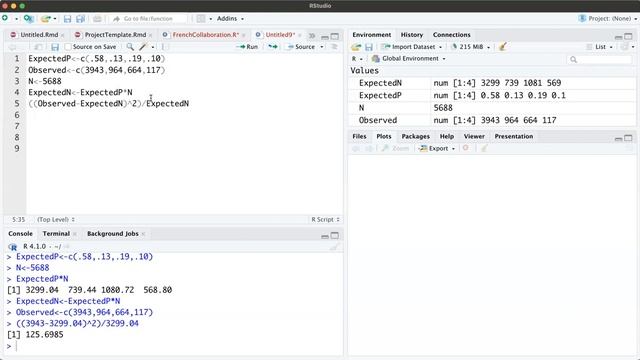Open the (Top Level) scope selector
Image resolution: width=640 pixels, height=360 pixels.
pos(56,220)
